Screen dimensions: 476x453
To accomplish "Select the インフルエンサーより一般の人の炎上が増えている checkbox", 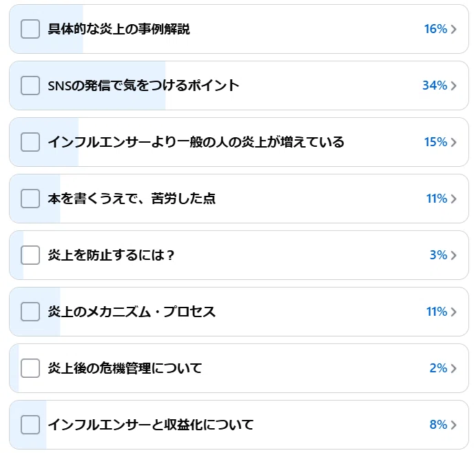I will pos(30,142).
